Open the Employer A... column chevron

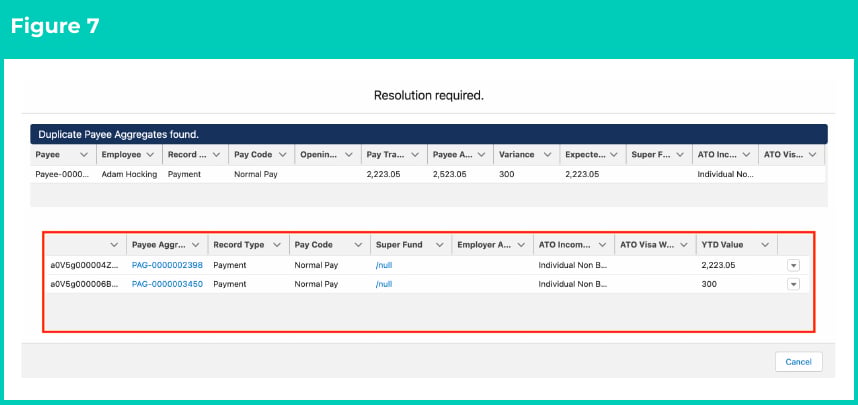(x=521, y=245)
